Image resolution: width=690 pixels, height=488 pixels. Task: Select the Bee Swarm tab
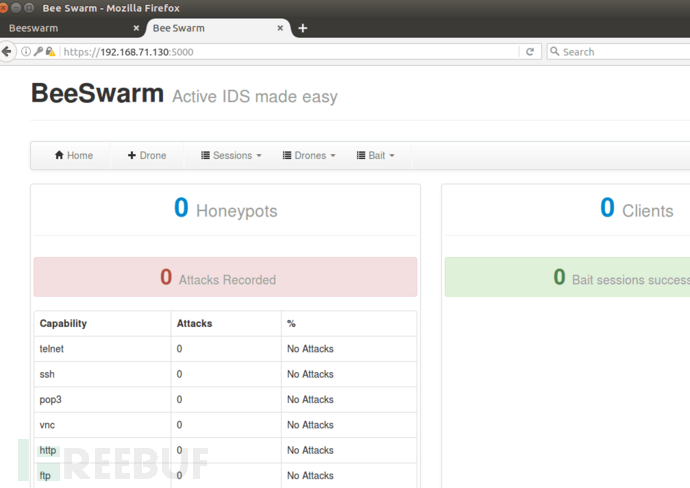(219, 28)
